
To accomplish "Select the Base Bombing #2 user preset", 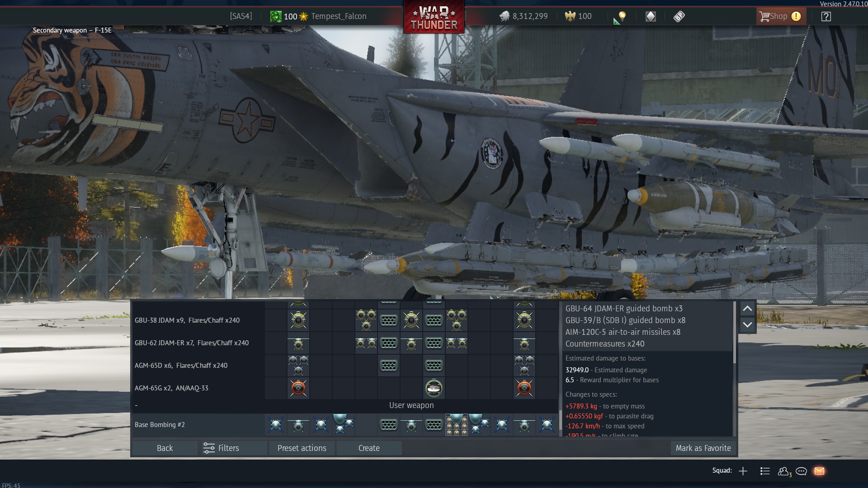I will (160, 425).
